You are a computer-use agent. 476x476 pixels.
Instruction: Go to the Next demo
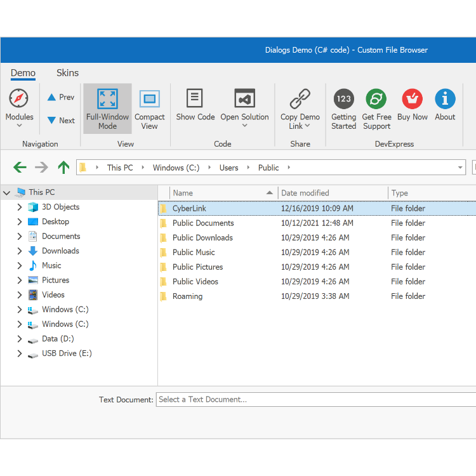click(x=61, y=121)
